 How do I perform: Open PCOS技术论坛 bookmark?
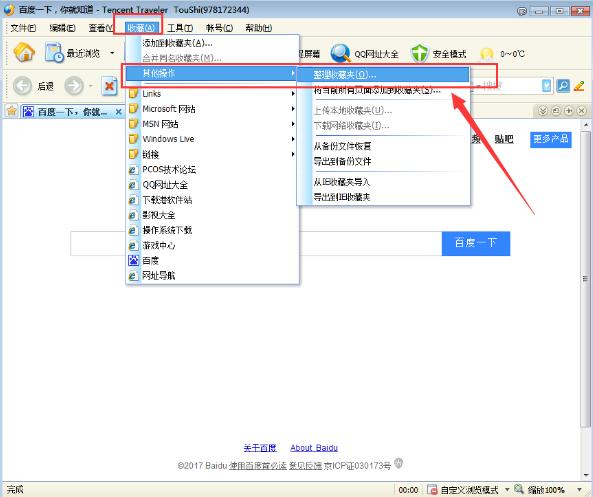click(212, 170)
